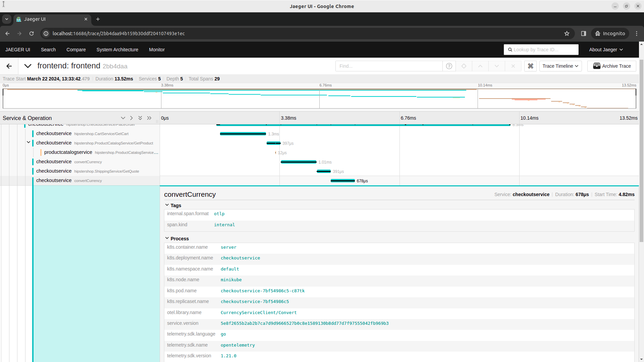This screenshot has width=644, height=362.
Task: Click the scroll up arrow in find bar
Action: 480,66
